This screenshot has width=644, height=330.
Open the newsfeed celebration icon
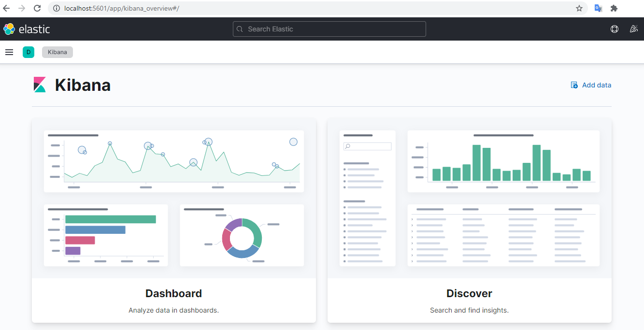(x=634, y=29)
